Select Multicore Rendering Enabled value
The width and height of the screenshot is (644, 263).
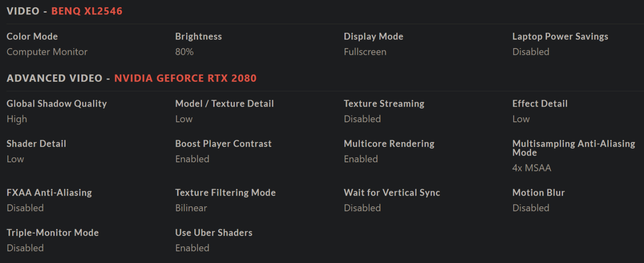point(361,159)
